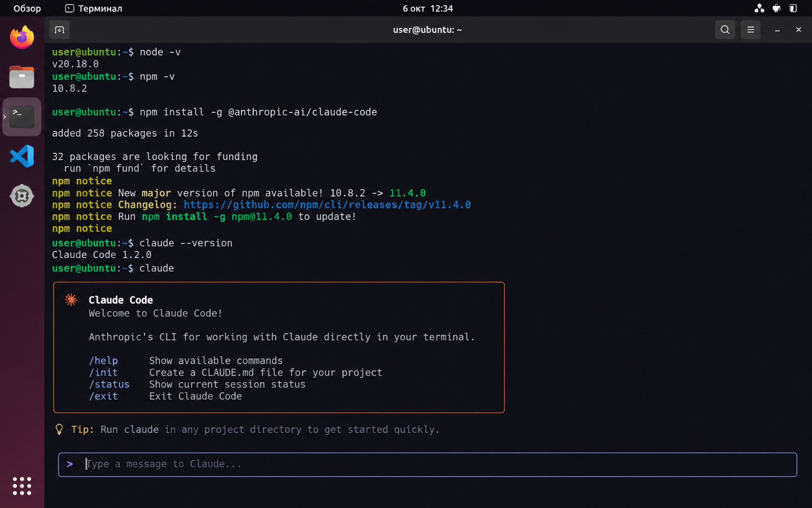Open the power/battery indicator in the top bar
This screenshot has width=812, height=508.
(x=793, y=8)
